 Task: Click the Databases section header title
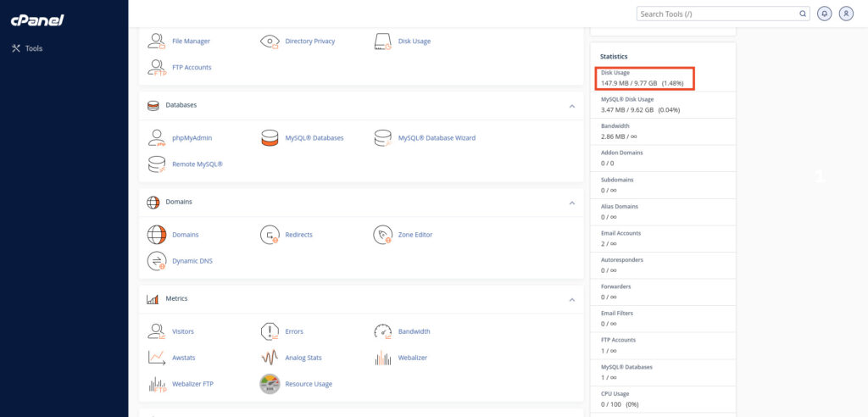tap(181, 104)
